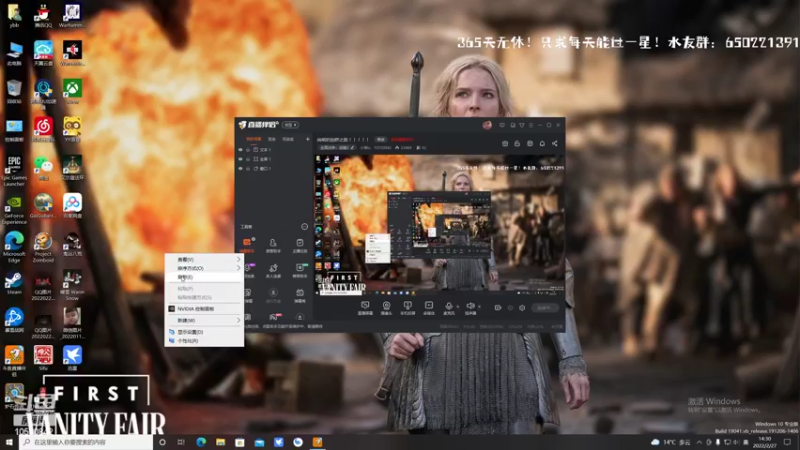The width and height of the screenshot is (800, 450).
Task: Select the GeForce Experience desktop icon
Action: [x=14, y=209]
